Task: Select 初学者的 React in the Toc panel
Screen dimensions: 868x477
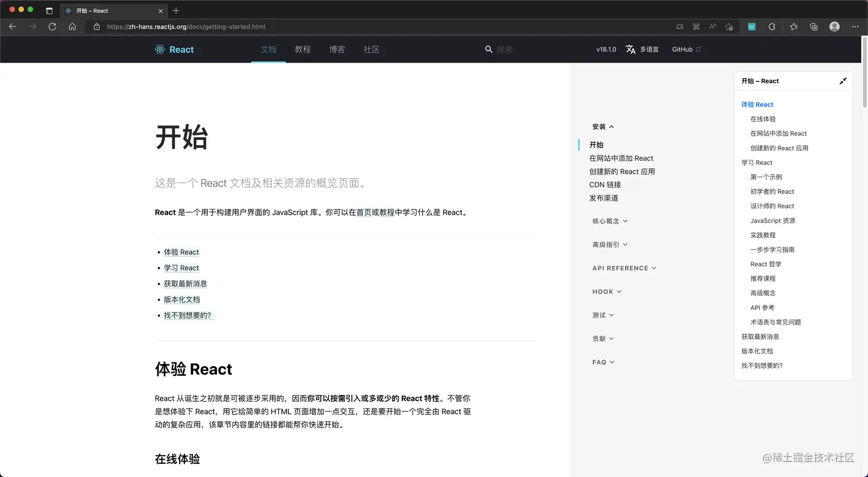Action: [772, 192]
